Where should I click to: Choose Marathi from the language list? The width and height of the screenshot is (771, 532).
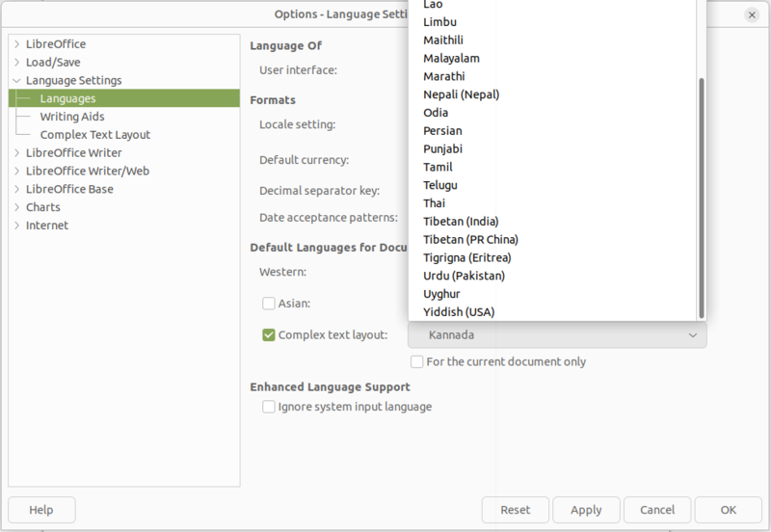pos(552,77)
